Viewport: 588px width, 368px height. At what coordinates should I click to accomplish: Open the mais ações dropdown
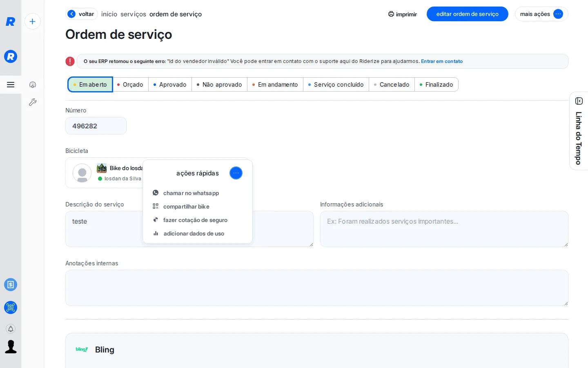point(541,14)
